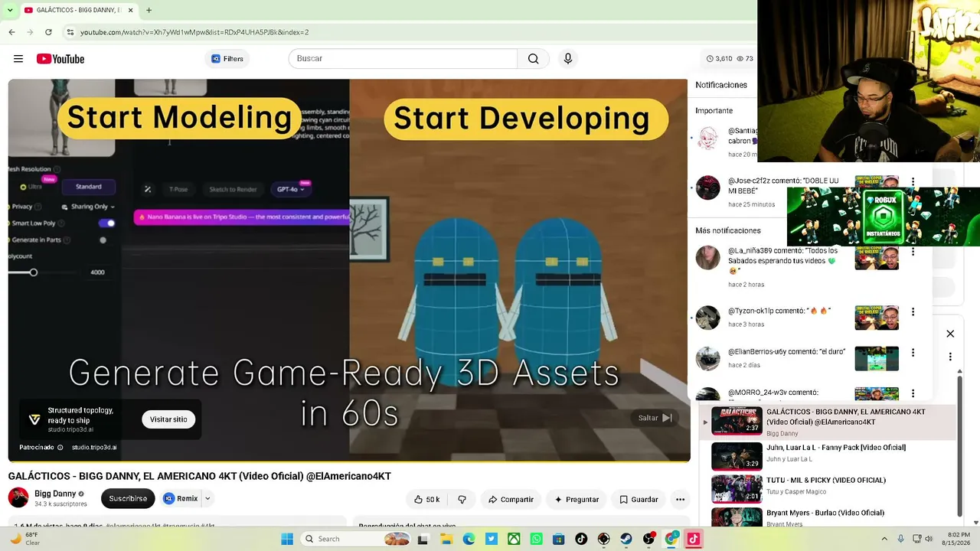Show hidden system tray icons
The width and height of the screenshot is (980, 551).
(884, 539)
